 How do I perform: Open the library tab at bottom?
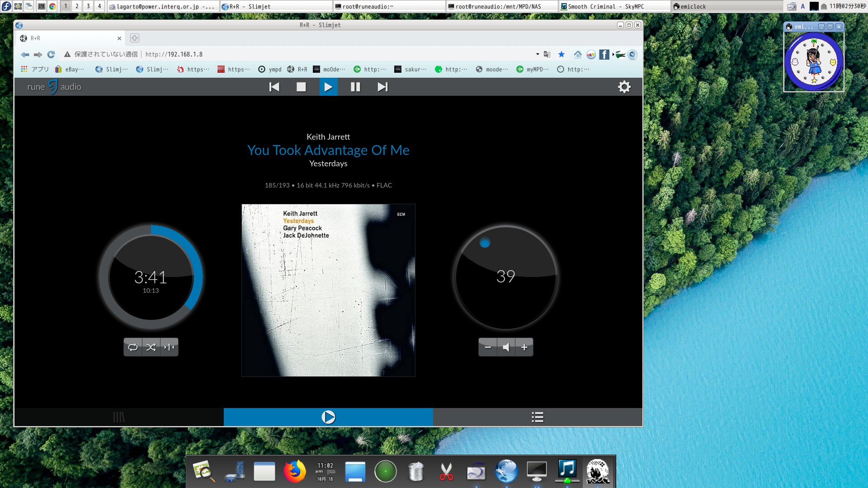pos(119,417)
